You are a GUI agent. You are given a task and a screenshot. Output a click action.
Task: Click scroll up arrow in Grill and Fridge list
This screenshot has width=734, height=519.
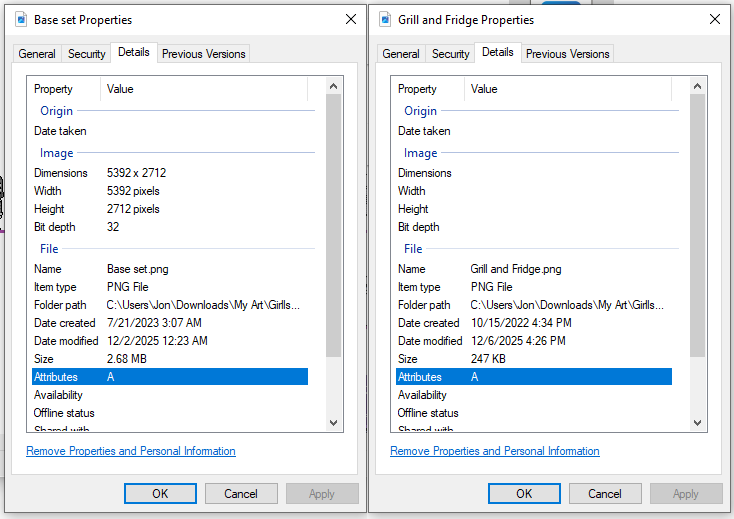tap(697, 86)
